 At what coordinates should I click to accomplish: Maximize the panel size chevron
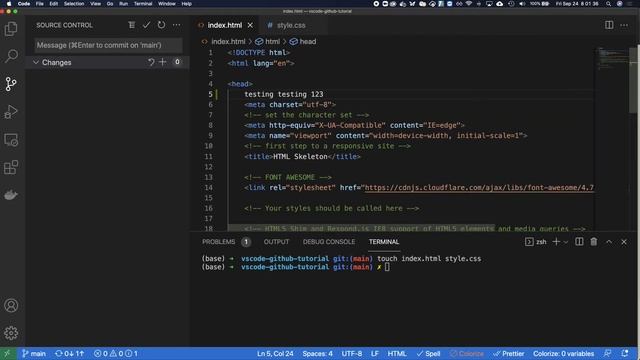click(609, 242)
